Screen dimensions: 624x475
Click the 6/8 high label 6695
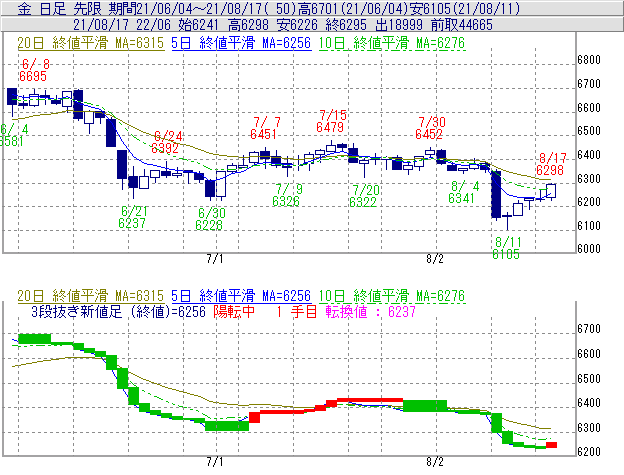click(32, 76)
